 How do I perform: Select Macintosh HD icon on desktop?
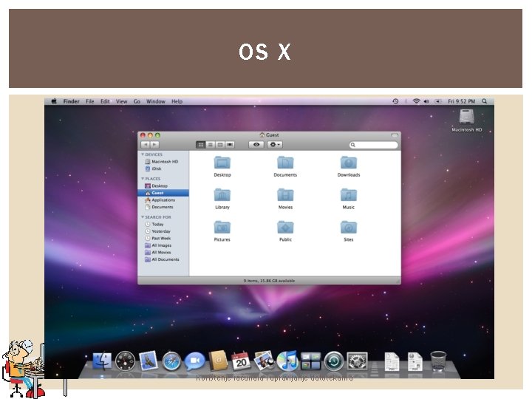pyautogui.click(x=466, y=117)
